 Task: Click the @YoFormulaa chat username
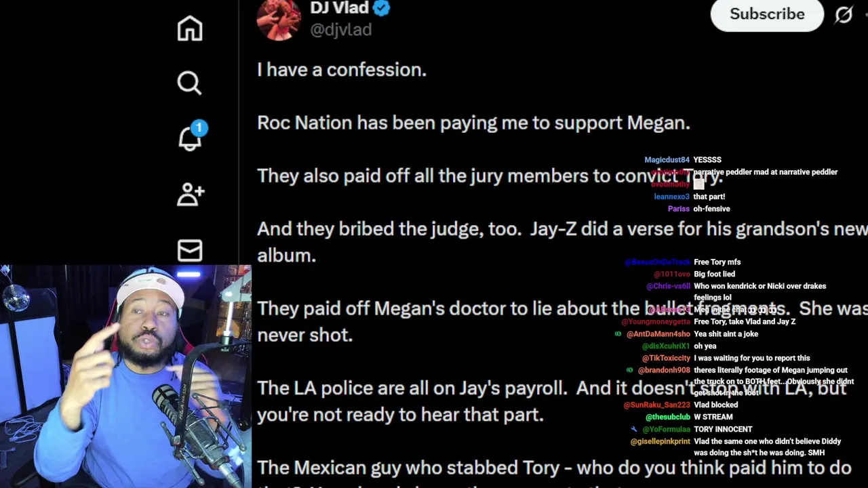(666, 430)
